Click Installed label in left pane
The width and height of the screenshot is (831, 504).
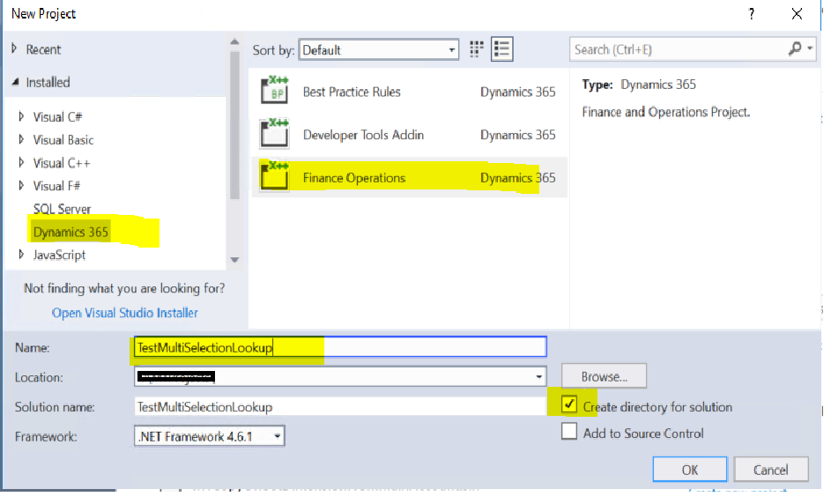[x=48, y=82]
